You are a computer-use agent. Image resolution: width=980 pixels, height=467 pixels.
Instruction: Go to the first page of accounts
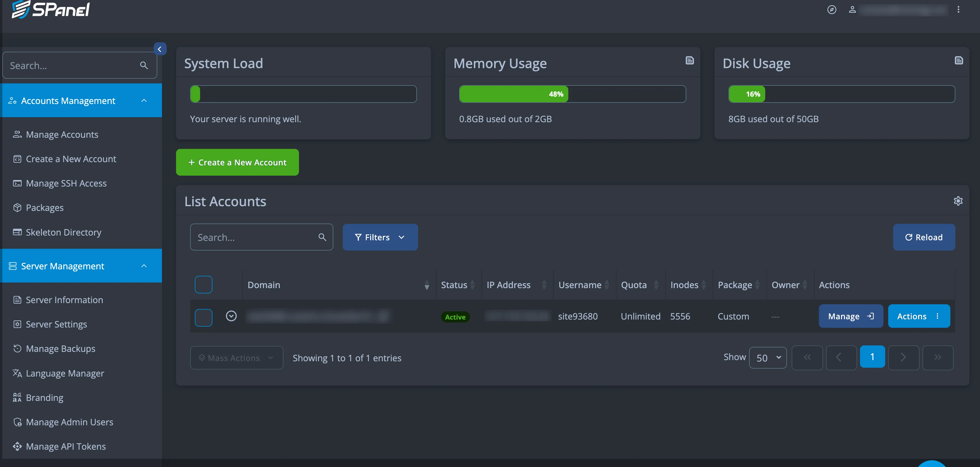(x=807, y=357)
